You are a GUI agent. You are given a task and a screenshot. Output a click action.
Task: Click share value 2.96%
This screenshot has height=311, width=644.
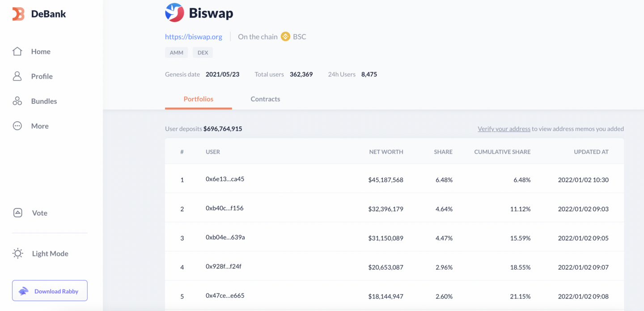(444, 267)
